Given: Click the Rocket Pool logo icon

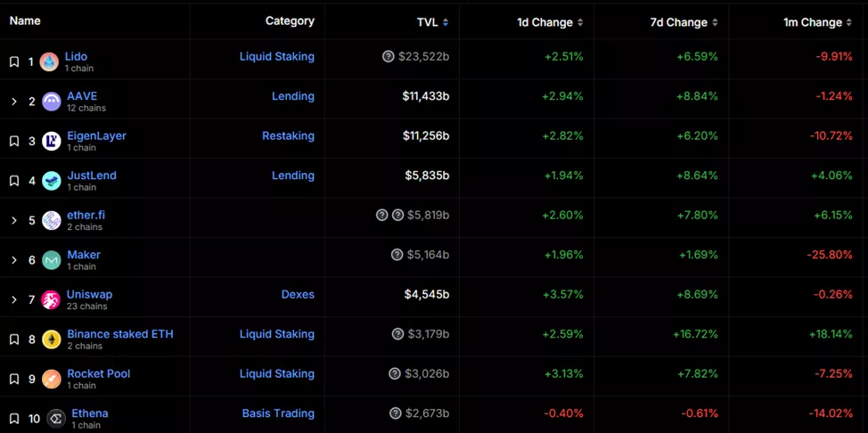Looking at the screenshot, I should point(52,380).
